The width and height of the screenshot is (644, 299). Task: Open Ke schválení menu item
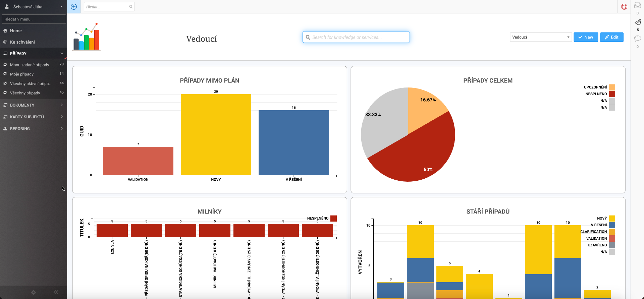pyautogui.click(x=22, y=42)
